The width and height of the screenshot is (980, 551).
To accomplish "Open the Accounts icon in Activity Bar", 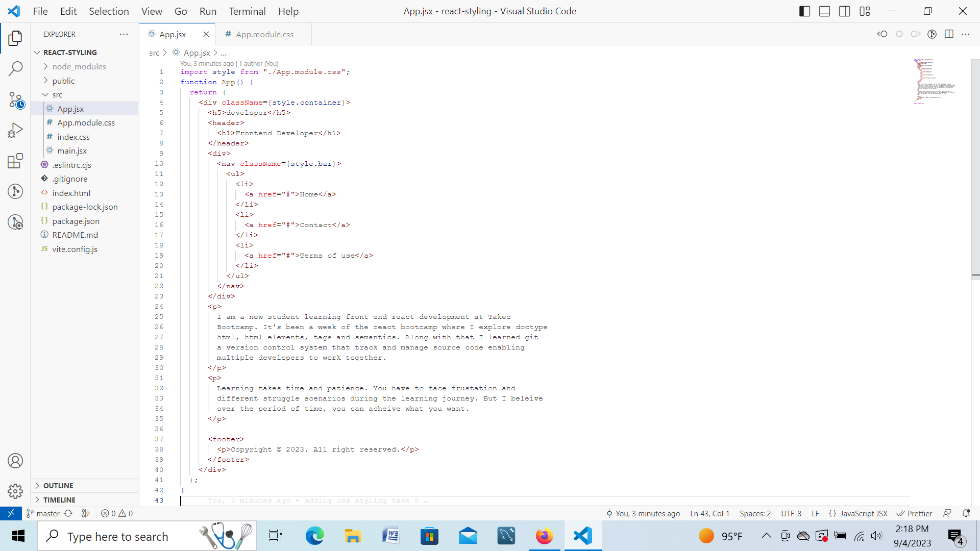I will point(15,460).
